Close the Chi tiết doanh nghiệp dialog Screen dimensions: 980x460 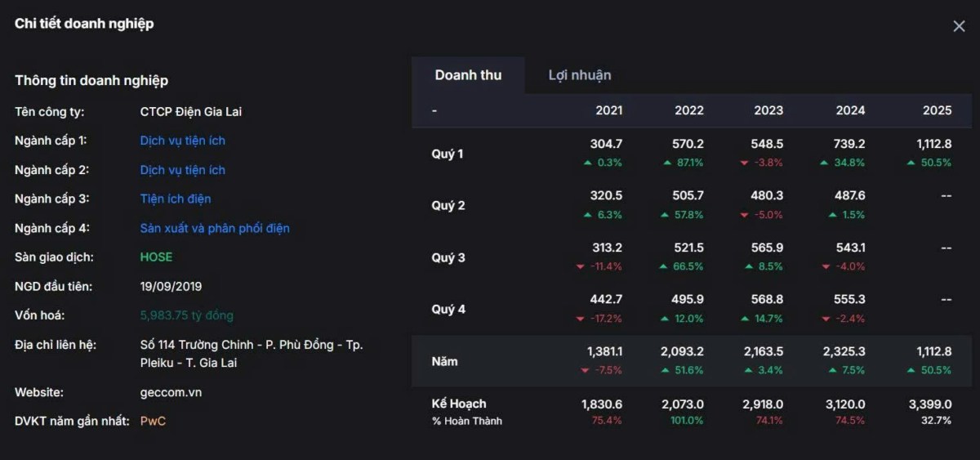[x=959, y=26]
